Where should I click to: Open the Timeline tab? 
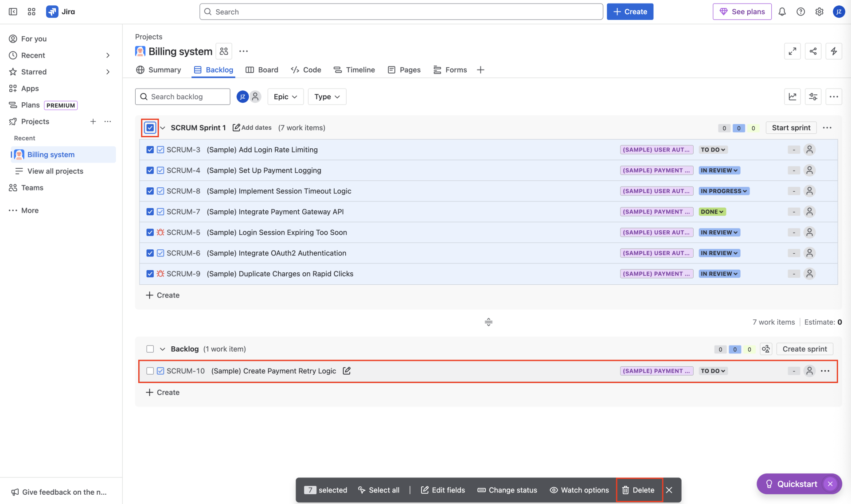click(x=354, y=70)
